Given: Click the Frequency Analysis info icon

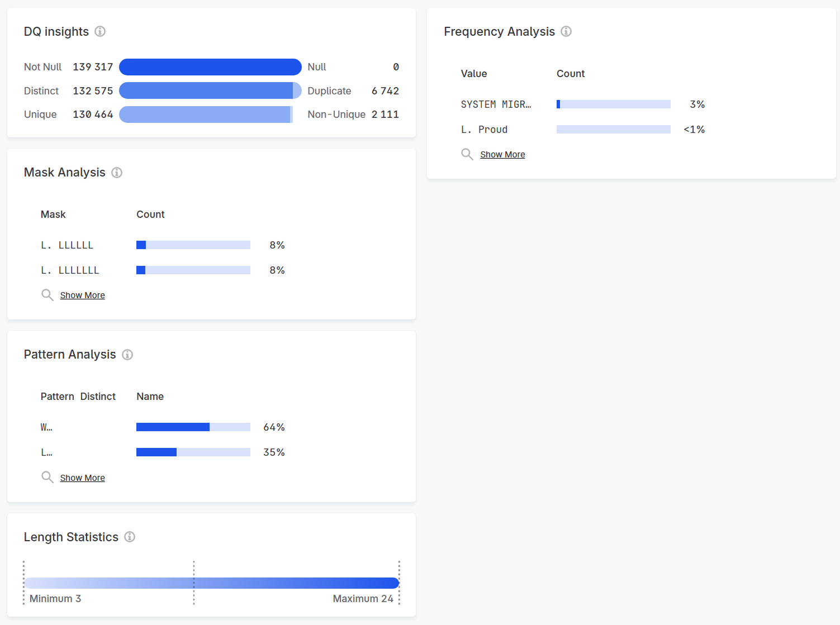Looking at the screenshot, I should [x=566, y=32].
